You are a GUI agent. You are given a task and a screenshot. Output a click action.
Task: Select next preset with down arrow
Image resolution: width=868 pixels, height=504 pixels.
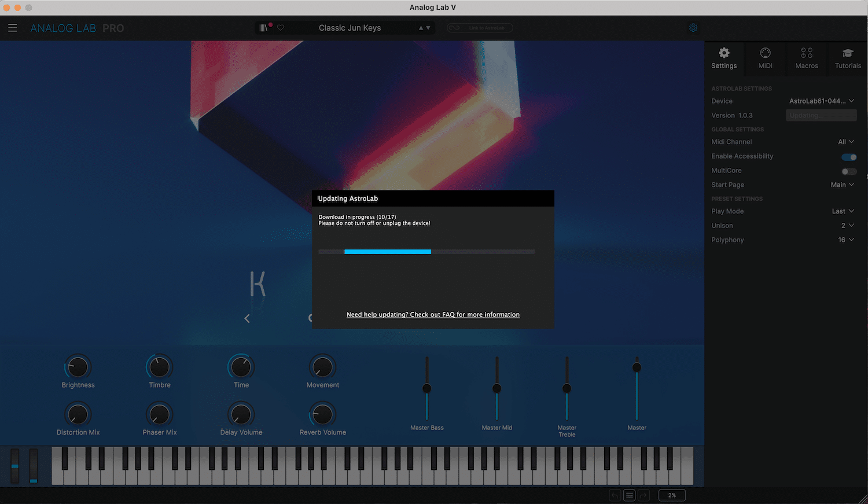428,28
